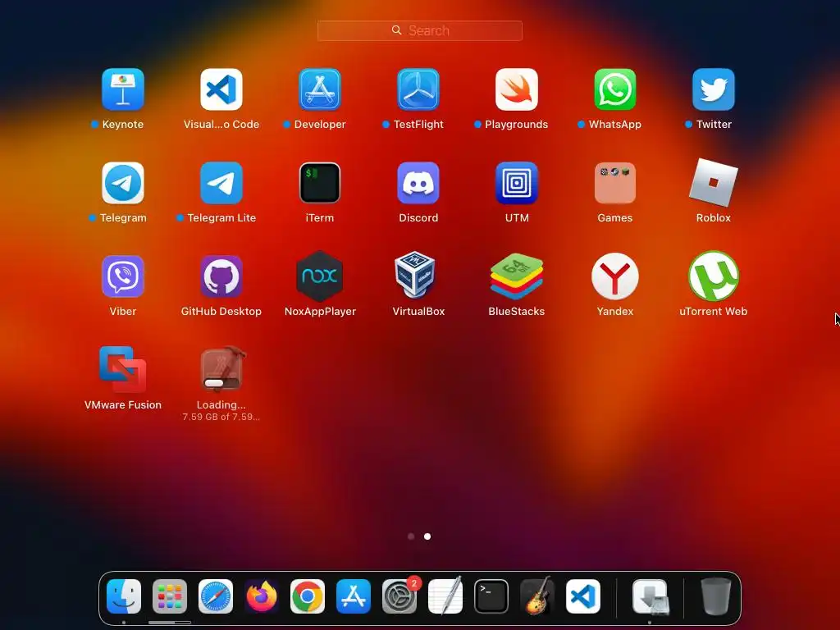Launch Roblox
840x630 pixels.
coord(714,183)
